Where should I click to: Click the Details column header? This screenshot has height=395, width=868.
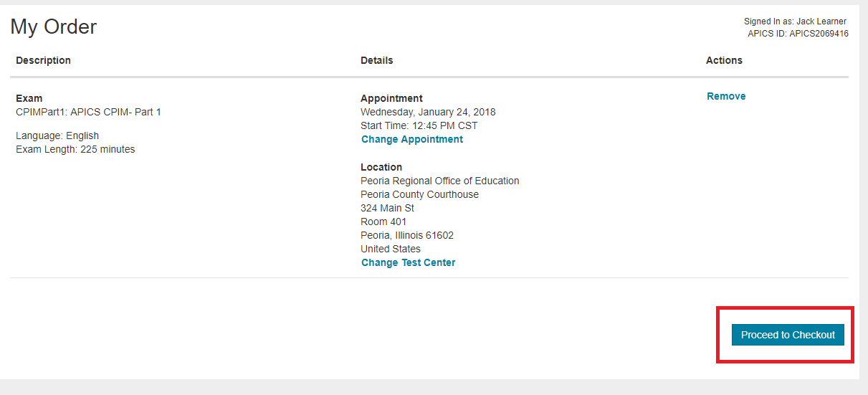pos(377,60)
